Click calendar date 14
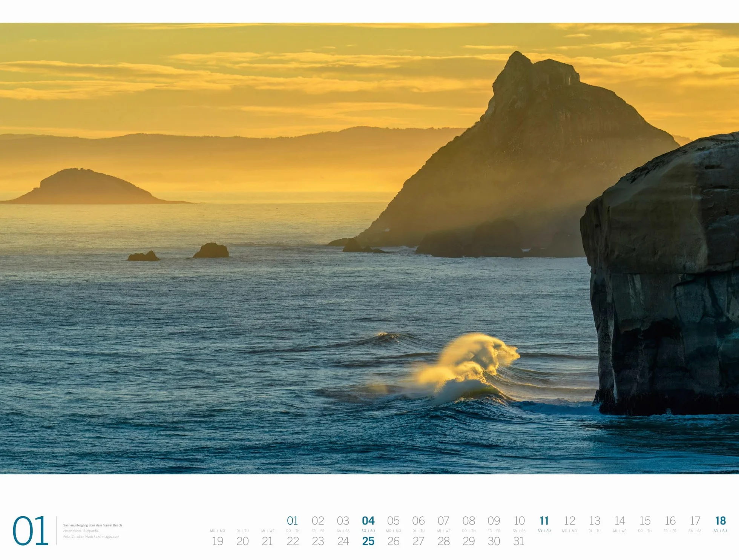Viewport: 739px width, 560px height. click(x=620, y=521)
